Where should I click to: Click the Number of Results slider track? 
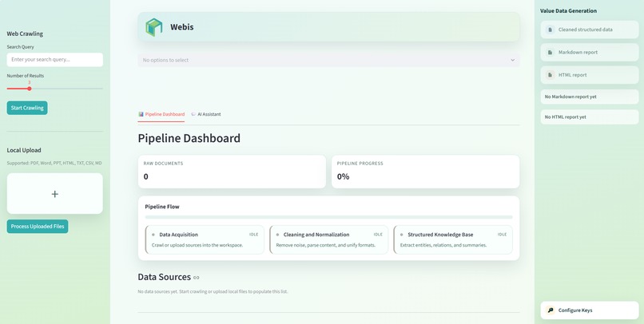point(55,89)
